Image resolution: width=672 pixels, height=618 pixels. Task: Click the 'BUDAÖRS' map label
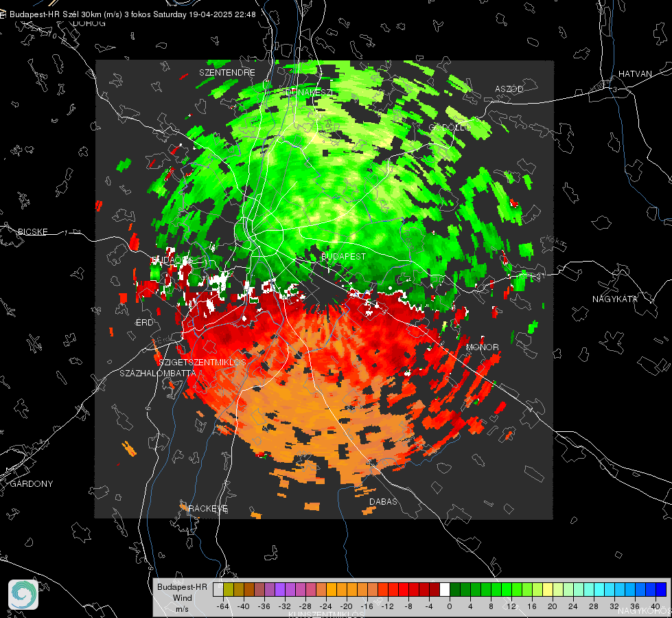pos(172,260)
